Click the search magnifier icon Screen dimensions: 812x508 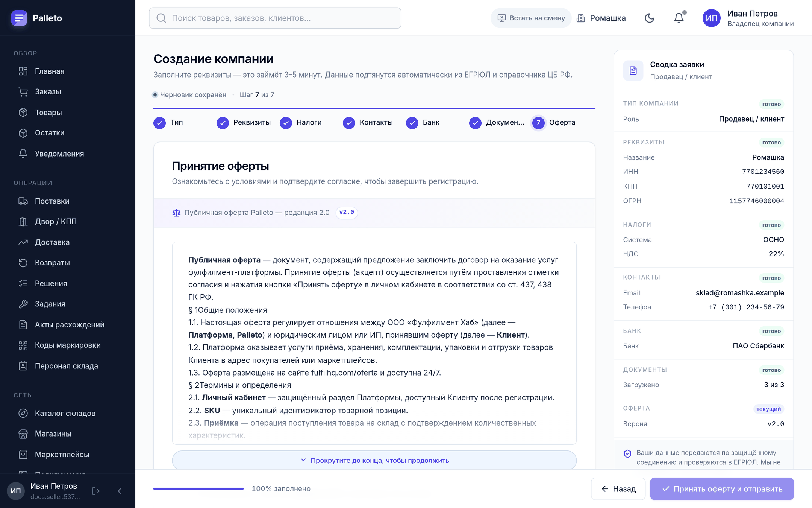(x=161, y=18)
